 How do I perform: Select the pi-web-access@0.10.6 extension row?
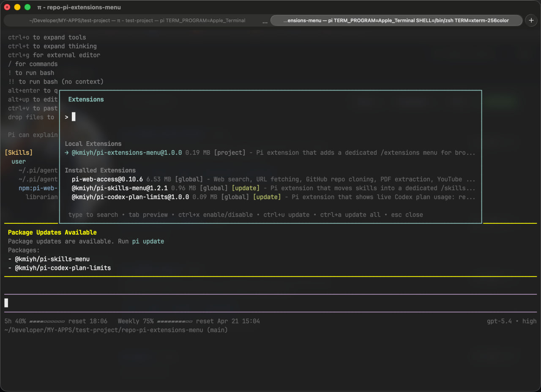[x=270, y=179]
